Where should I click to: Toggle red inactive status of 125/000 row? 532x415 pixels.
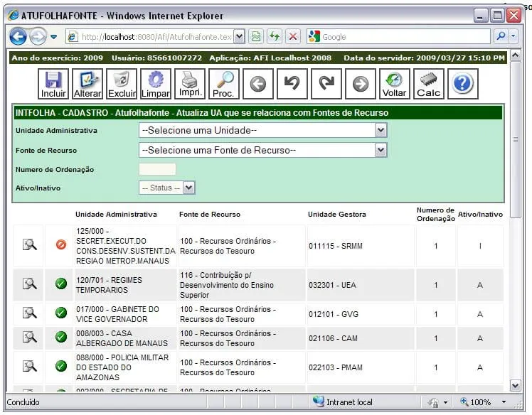pyautogui.click(x=61, y=244)
